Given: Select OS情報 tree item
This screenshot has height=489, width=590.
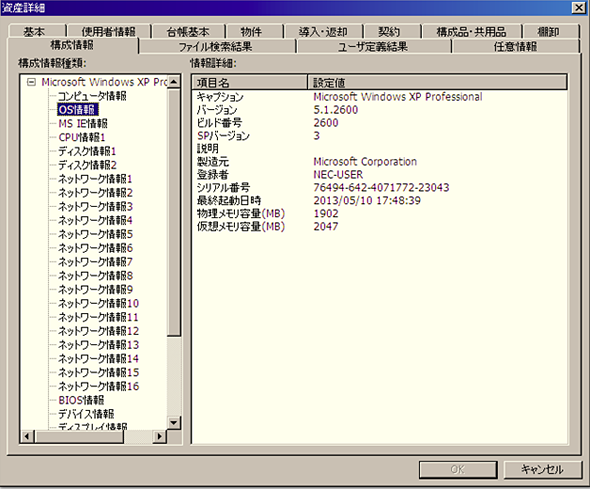Looking at the screenshot, I should pos(77,109).
